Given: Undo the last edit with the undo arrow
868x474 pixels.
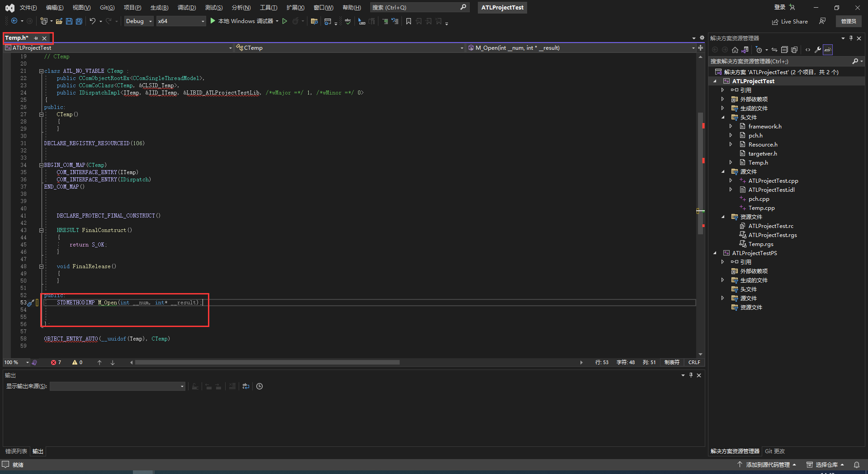Looking at the screenshot, I should pos(93,21).
